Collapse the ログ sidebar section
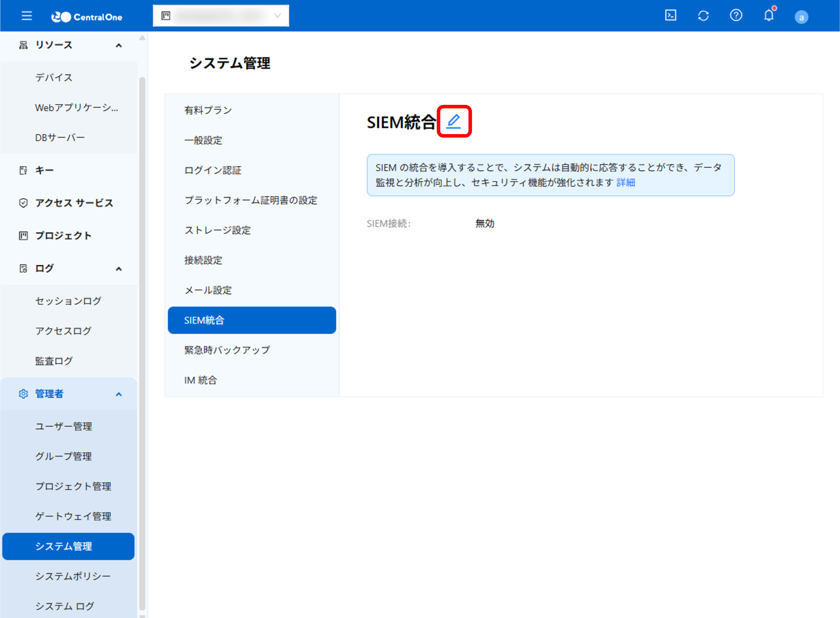 118,268
